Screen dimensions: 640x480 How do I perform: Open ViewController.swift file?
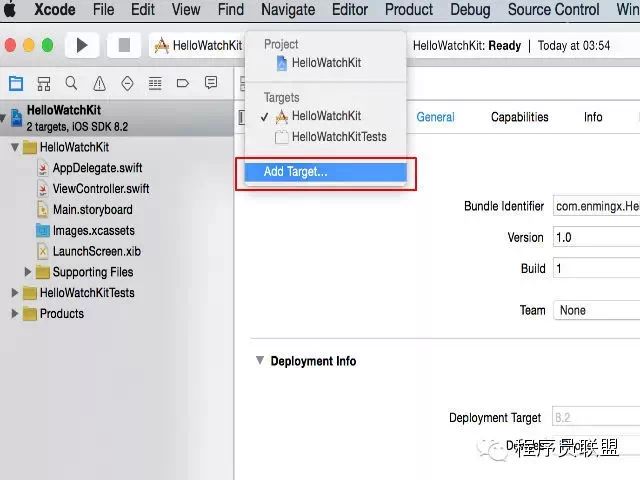pos(101,189)
